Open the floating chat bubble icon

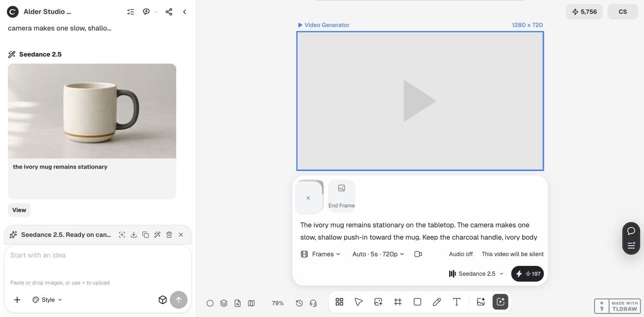click(x=631, y=231)
